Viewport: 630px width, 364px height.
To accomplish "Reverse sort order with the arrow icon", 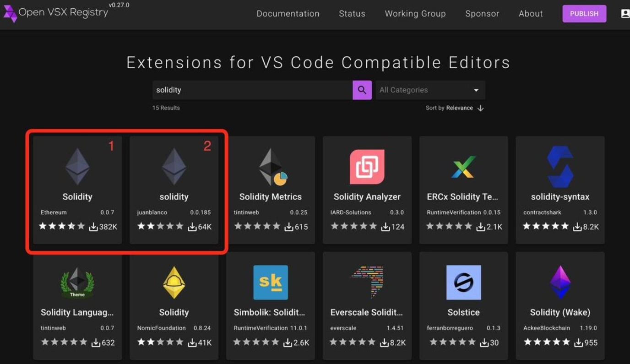I will [480, 108].
